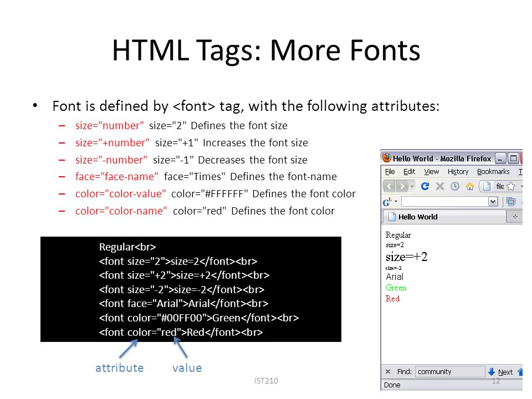Click the Regular text on the page
Image resolution: width=532 pixels, height=399 pixels.
coord(398,235)
